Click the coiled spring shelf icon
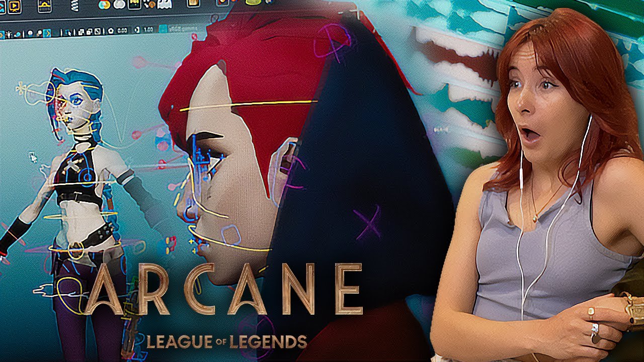This screenshot has height=362, width=644. (75, 6)
